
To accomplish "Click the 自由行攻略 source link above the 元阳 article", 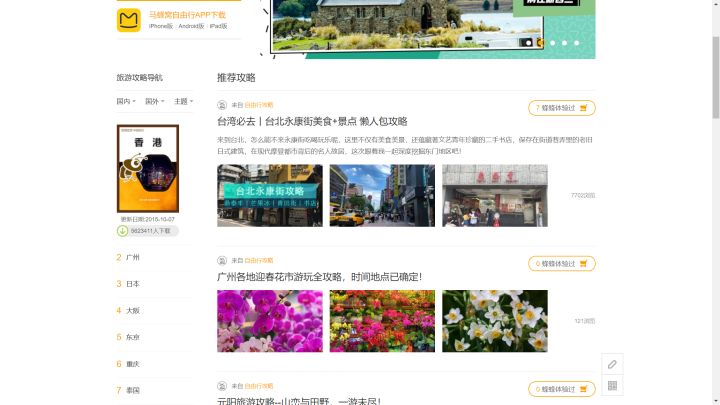I will [x=259, y=386].
